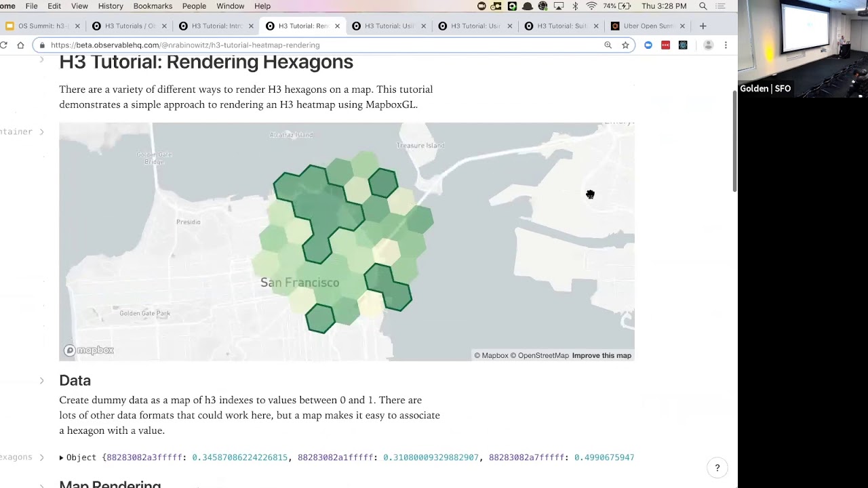
Task: Expand the Object disclosure triangle
Action: click(x=62, y=458)
